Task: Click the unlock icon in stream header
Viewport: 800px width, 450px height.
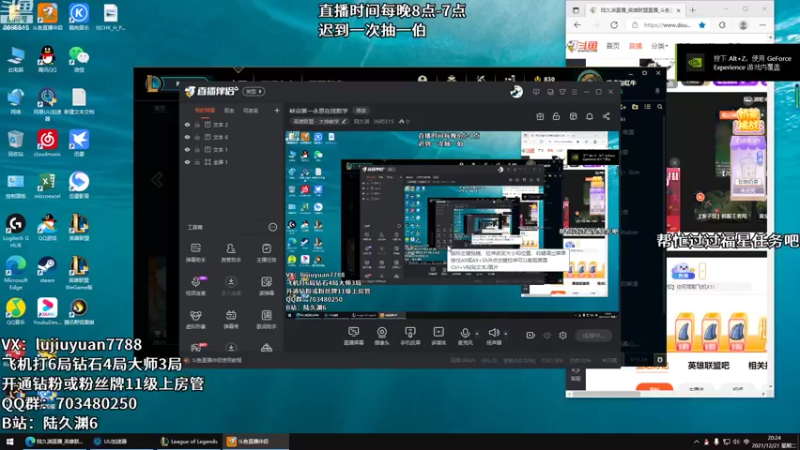Action: pos(556,116)
